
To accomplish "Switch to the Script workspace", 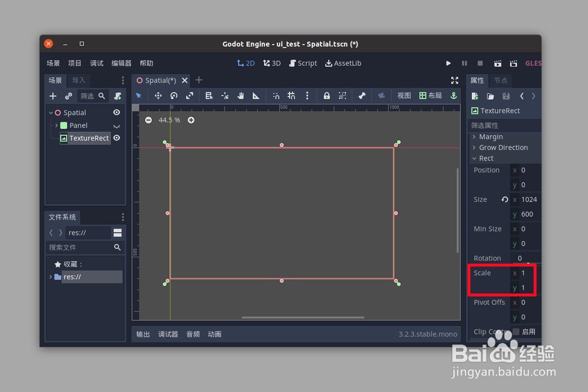I will [x=303, y=63].
